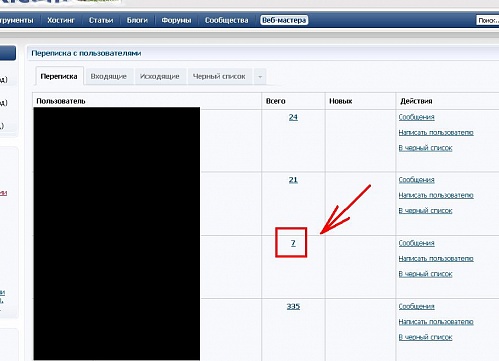Expand the tab overflow dropdown arrow
499x361 pixels.
pyautogui.click(x=260, y=77)
